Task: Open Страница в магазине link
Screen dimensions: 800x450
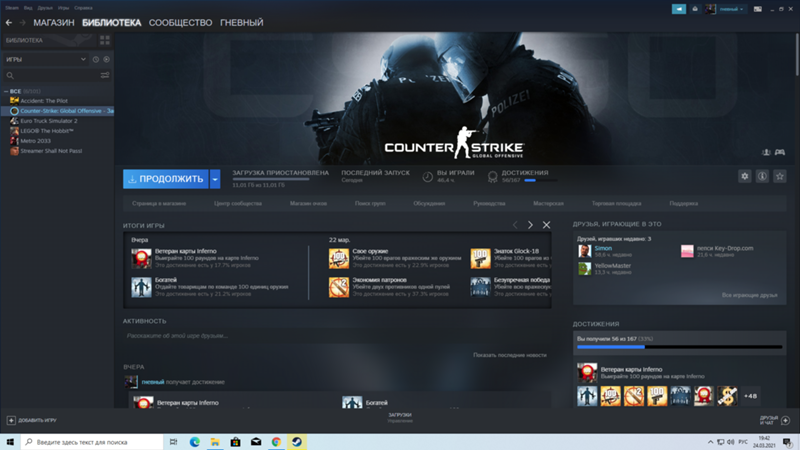Action: click(159, 203)
